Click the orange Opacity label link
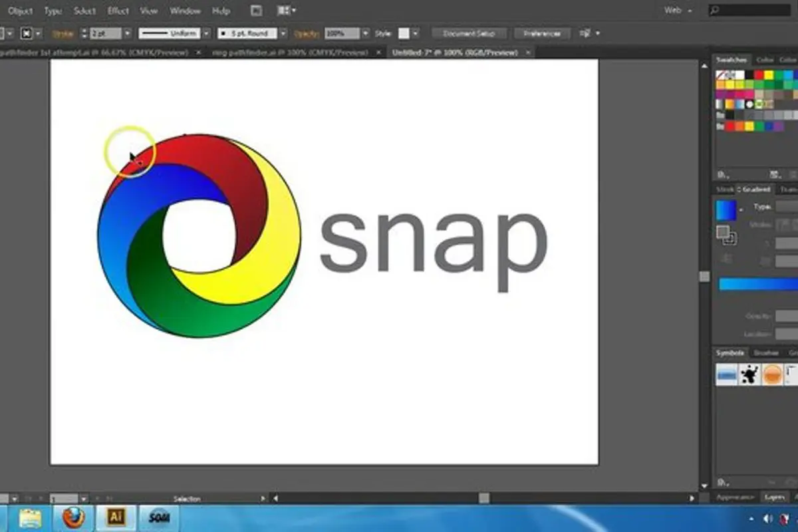 307,33
